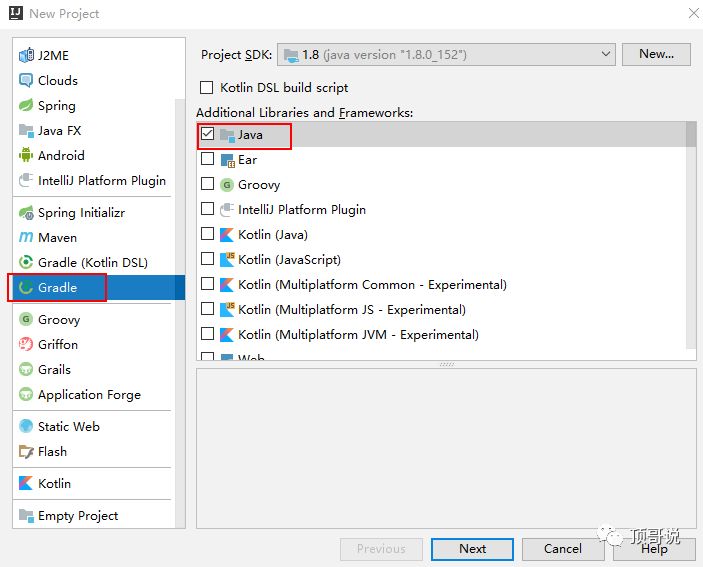The image size is (703, 567).
Task: Tick the Kotlin (JavaScript) checkbox
Action: coord(208,259)
